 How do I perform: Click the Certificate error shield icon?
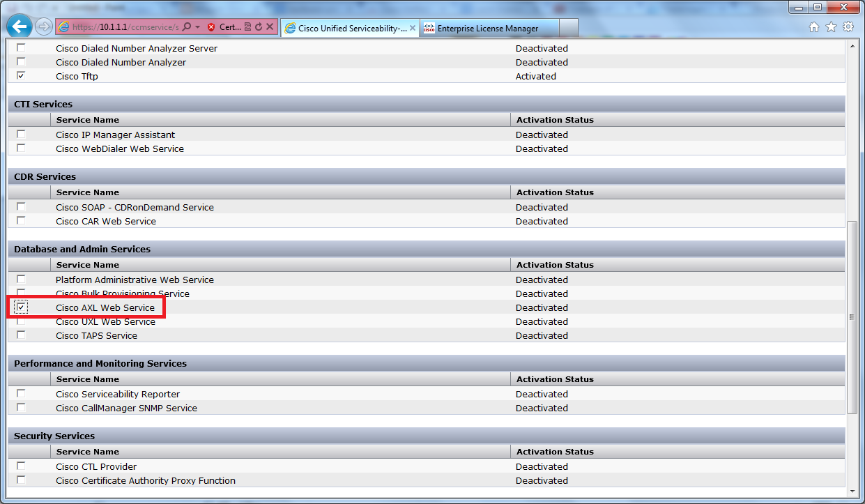[211, 26]
